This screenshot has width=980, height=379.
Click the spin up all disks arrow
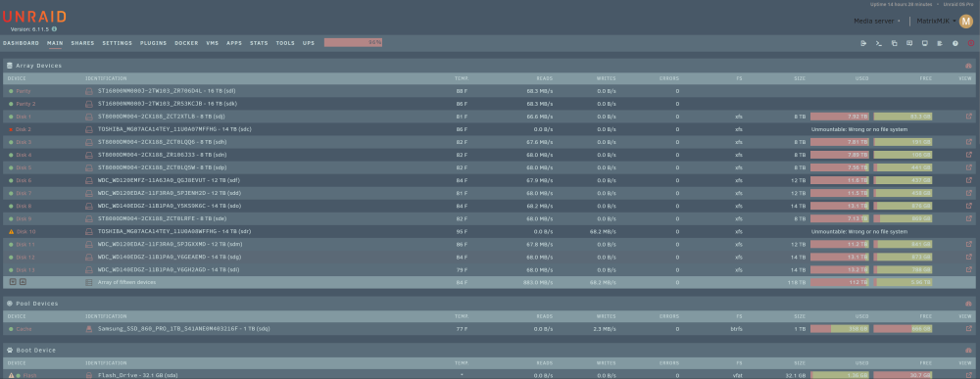23,282
